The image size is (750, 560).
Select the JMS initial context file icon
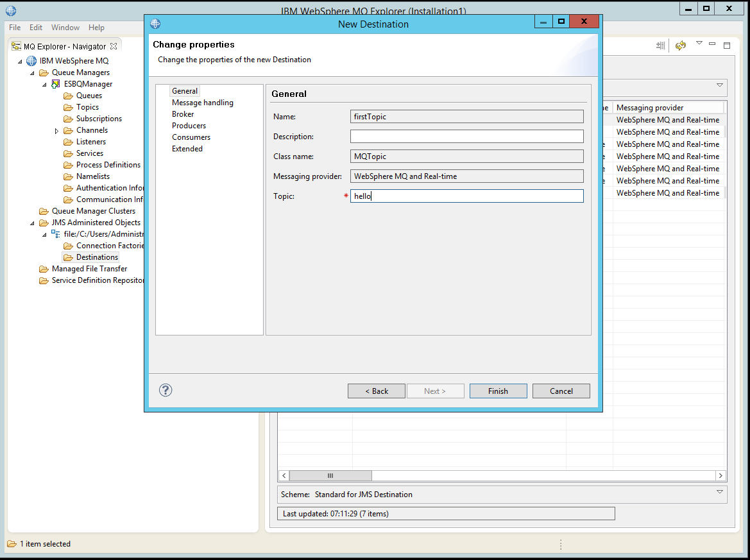56,233
